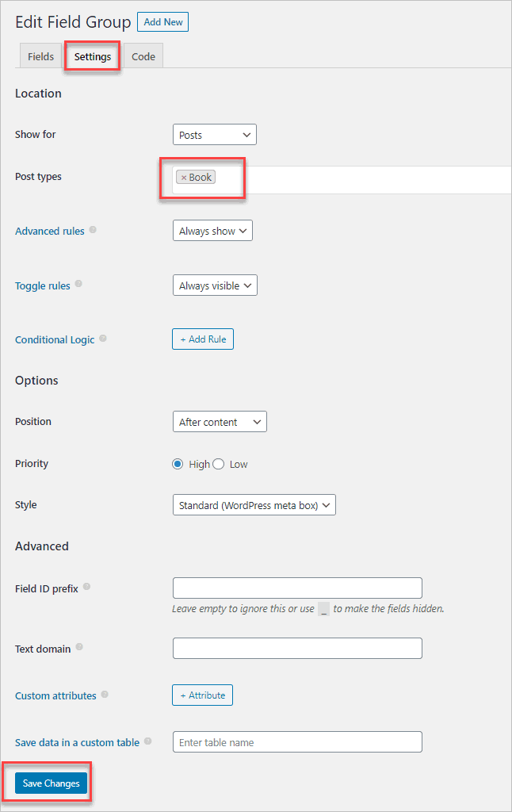
Task: Click help icon next to Custom attributes
Action: (x=105, y=695)
